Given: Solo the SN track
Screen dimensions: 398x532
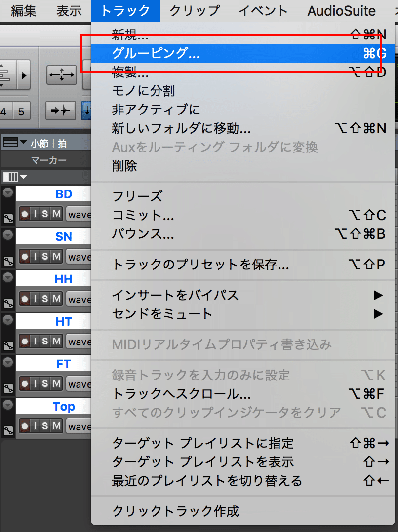Looking at the screenshot, I should [x=45, y=257].
